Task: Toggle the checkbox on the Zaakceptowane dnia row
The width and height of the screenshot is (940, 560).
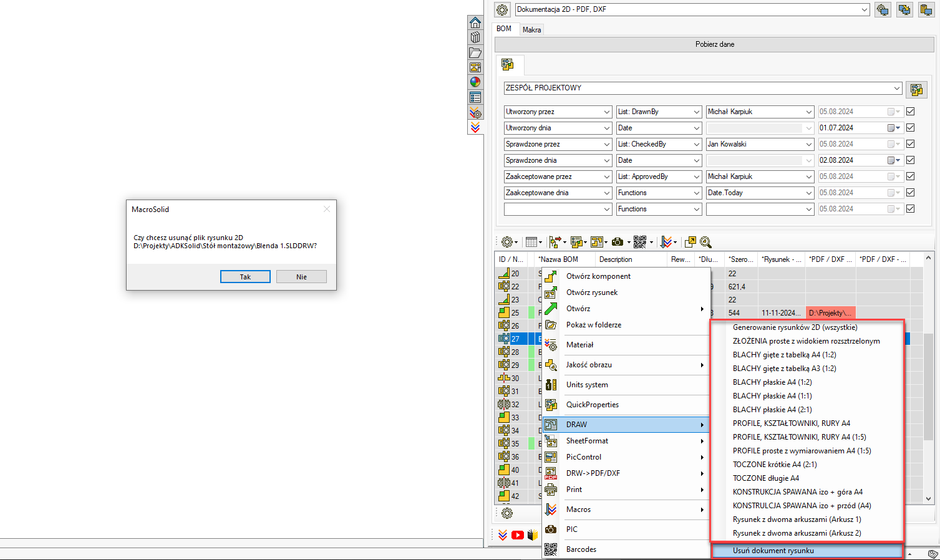Action: 910,193
